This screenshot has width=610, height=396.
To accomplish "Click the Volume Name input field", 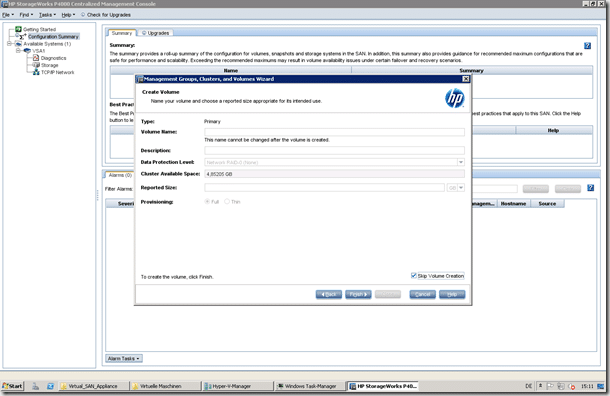I will coord(335,132).
